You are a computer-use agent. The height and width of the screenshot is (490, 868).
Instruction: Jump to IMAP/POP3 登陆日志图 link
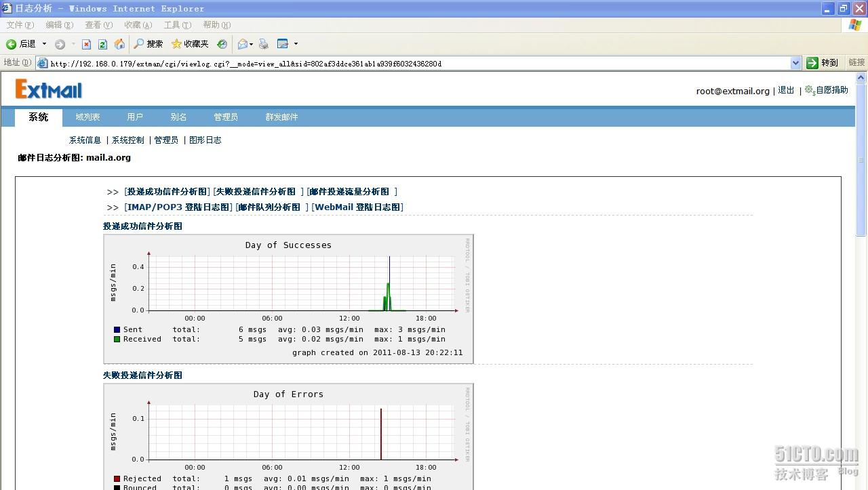pos(178,207)
